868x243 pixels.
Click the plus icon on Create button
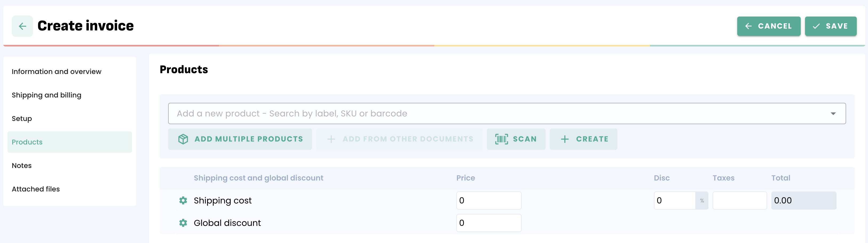[x=565, y=139]
